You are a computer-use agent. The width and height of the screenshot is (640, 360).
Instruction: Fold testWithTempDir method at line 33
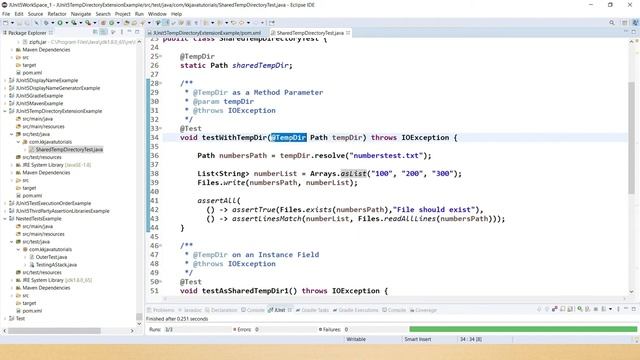[x=160, y=129]
